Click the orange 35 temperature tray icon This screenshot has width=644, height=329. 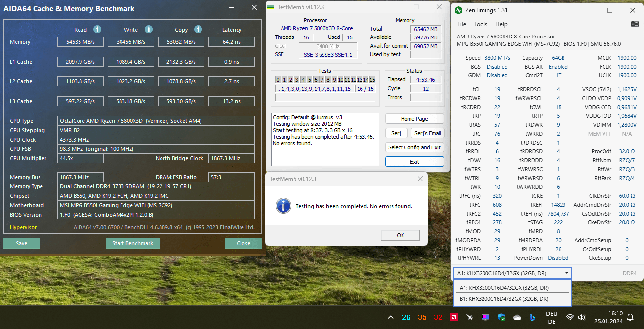(x=422, y=317)
